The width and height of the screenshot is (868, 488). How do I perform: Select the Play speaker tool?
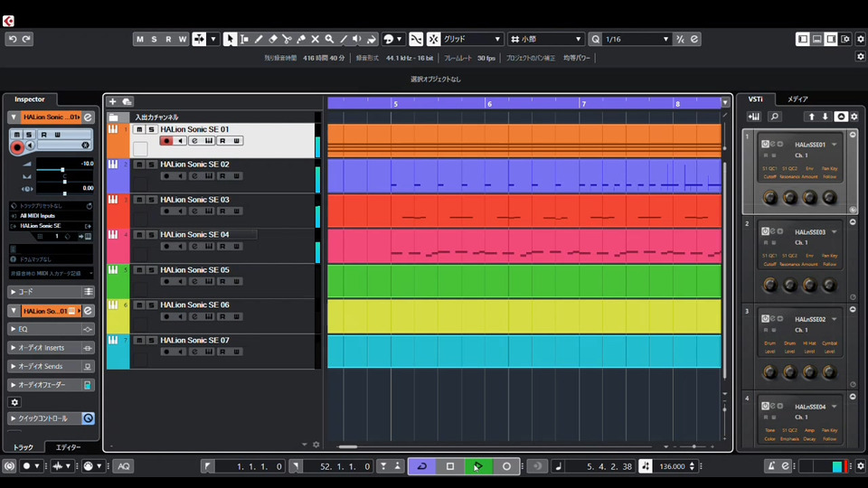(357, 39)
